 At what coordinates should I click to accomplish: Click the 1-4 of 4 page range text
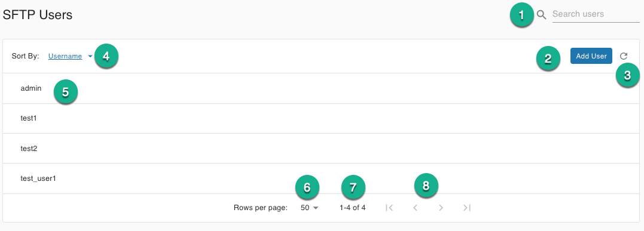pyautogui.click(x=352, y=208)
